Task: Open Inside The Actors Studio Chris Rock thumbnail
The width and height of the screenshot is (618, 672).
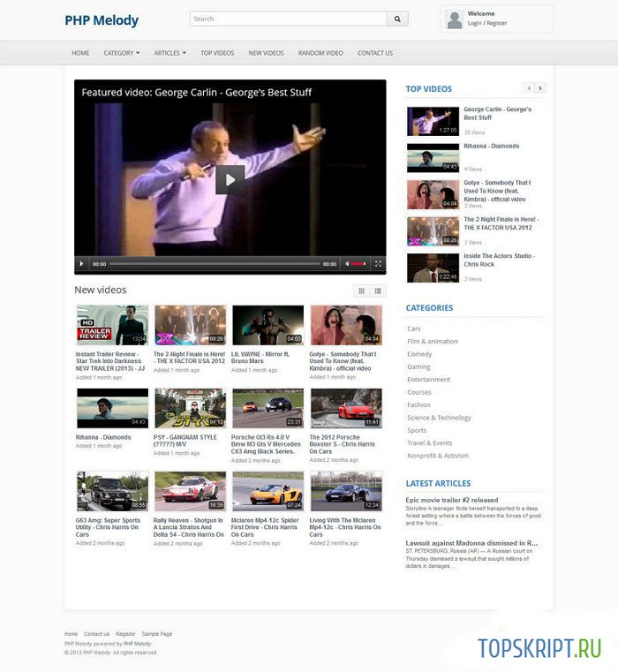Action: coord(433,268)
